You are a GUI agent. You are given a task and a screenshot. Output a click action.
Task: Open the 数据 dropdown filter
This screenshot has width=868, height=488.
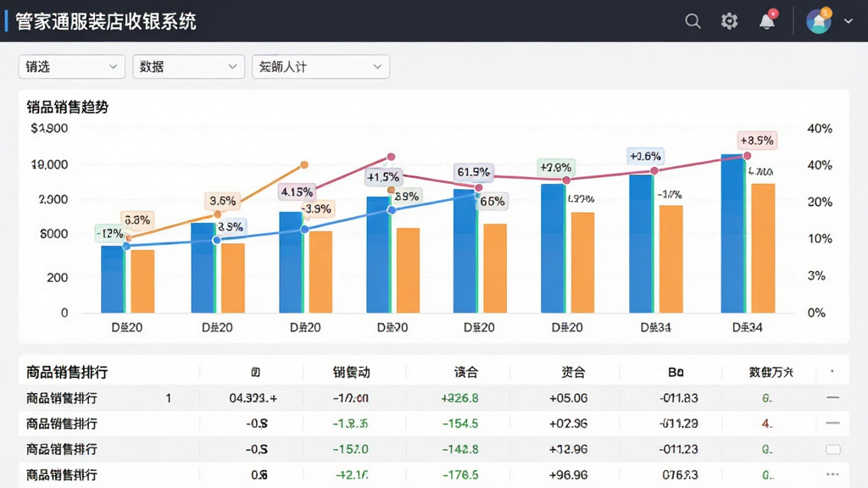point(188,66)
